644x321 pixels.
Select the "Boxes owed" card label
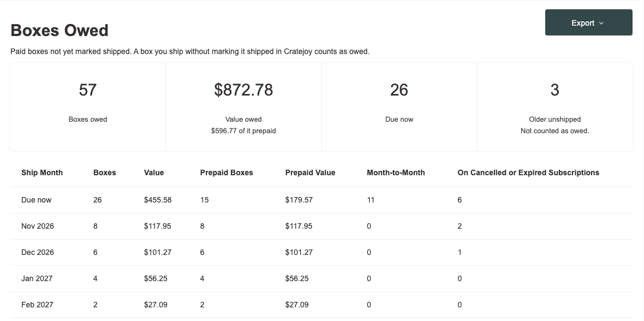(88, 120)
